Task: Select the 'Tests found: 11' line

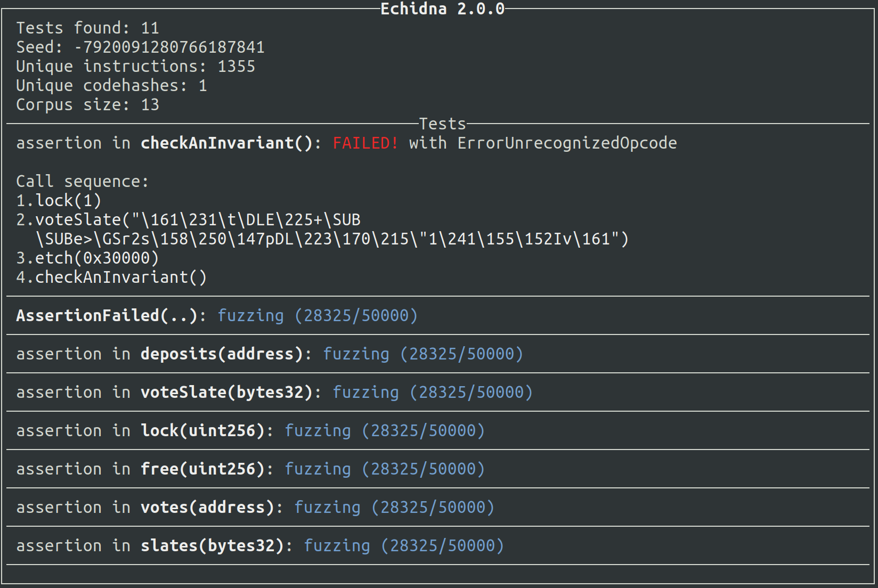Action: pyautogui.click(x=87, y=28)
